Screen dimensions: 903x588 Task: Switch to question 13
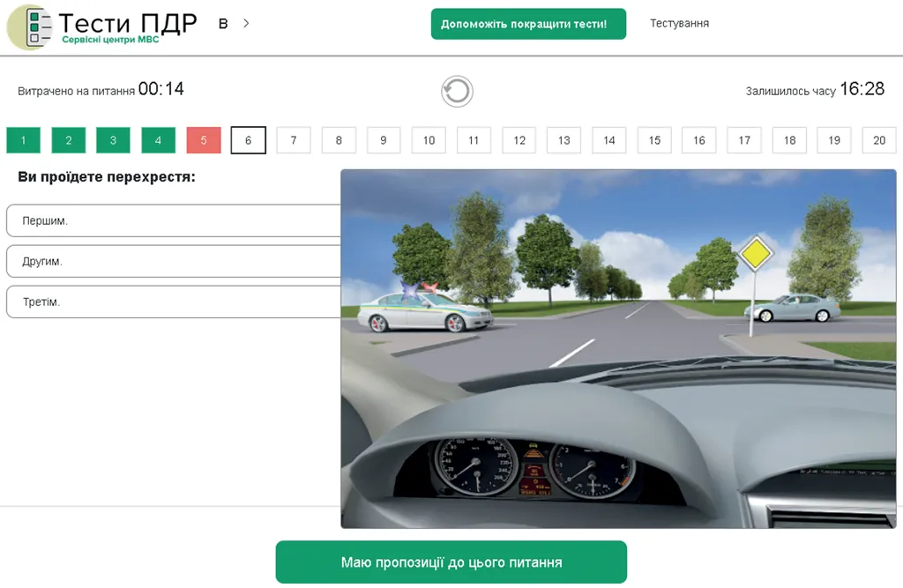[x=563, y=140]
